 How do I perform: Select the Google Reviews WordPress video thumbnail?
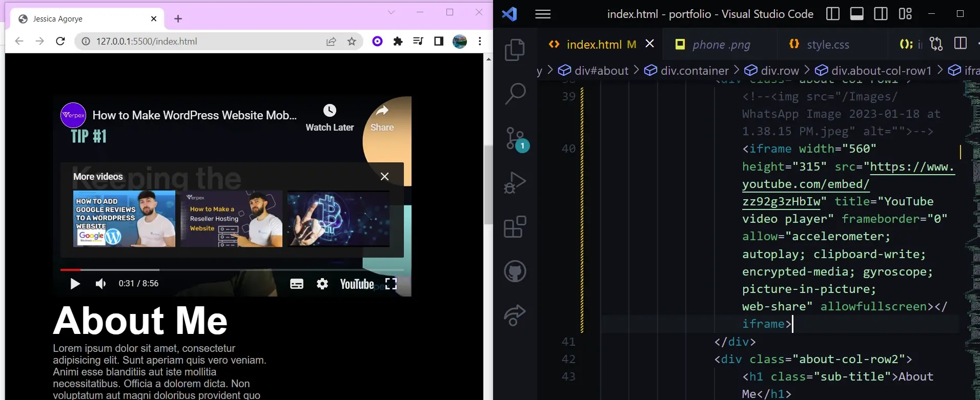(x=124, y=219)
